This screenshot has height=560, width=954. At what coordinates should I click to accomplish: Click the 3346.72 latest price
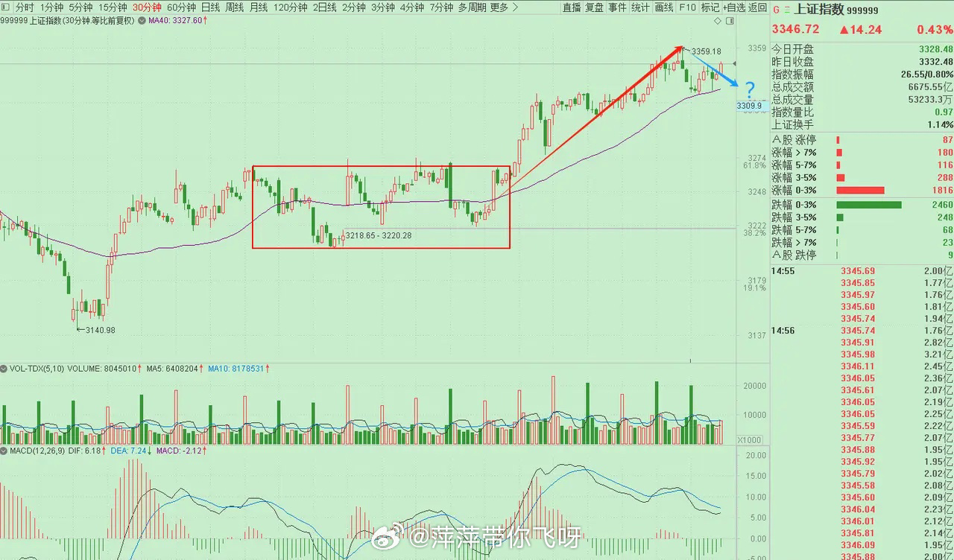[x=796, y=30]
